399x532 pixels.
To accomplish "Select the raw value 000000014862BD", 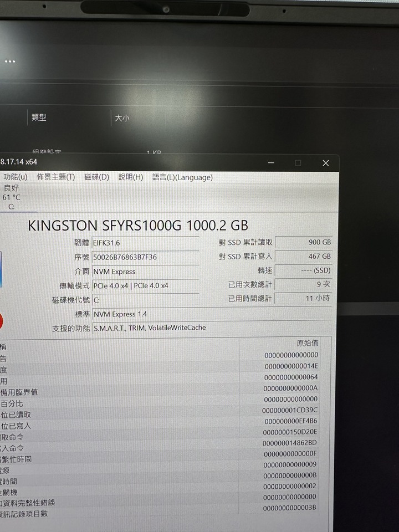I will (290, 443).
